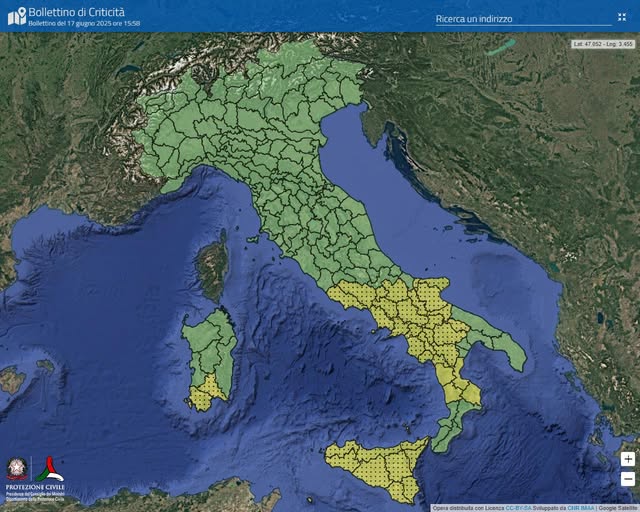The width and height of the screenshot is (640, 512).
Task: Click the bulletin date subtitle text
Action: point(84,23)
